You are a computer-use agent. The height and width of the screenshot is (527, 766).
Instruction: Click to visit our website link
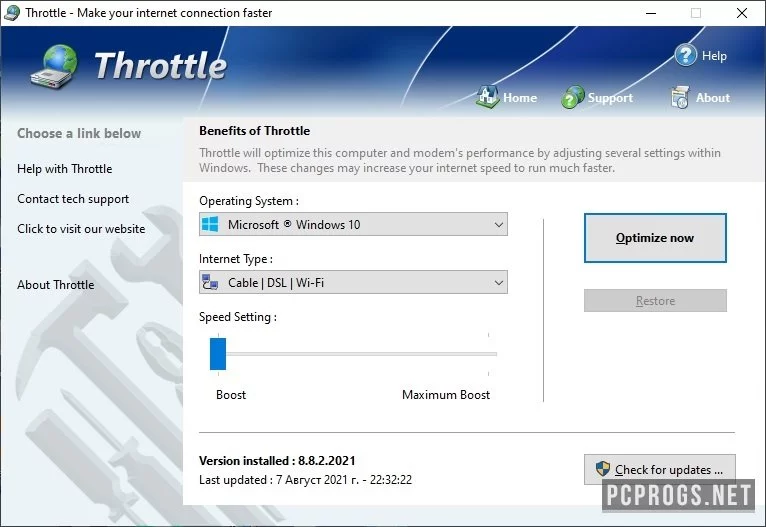coord(81,229)
